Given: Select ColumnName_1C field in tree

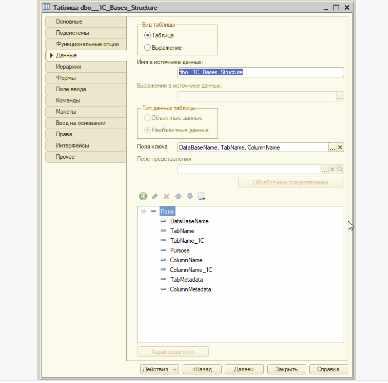Looking at the screenshot, I should pos(191,270).
